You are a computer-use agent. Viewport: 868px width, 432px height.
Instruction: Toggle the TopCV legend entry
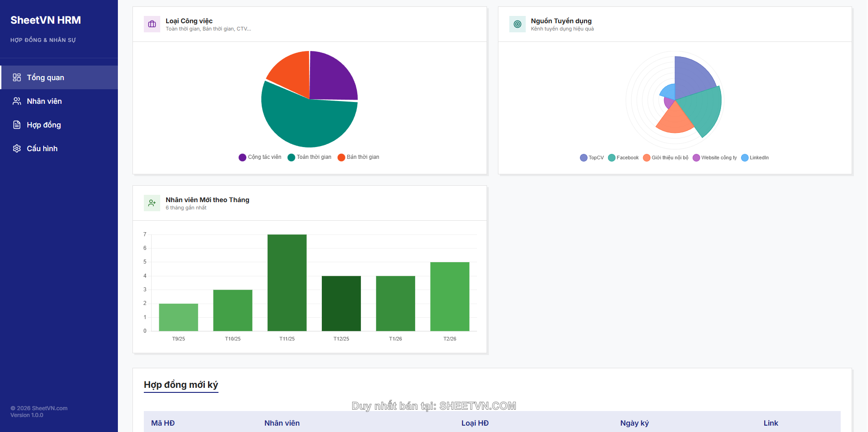(x=592, y=158)
